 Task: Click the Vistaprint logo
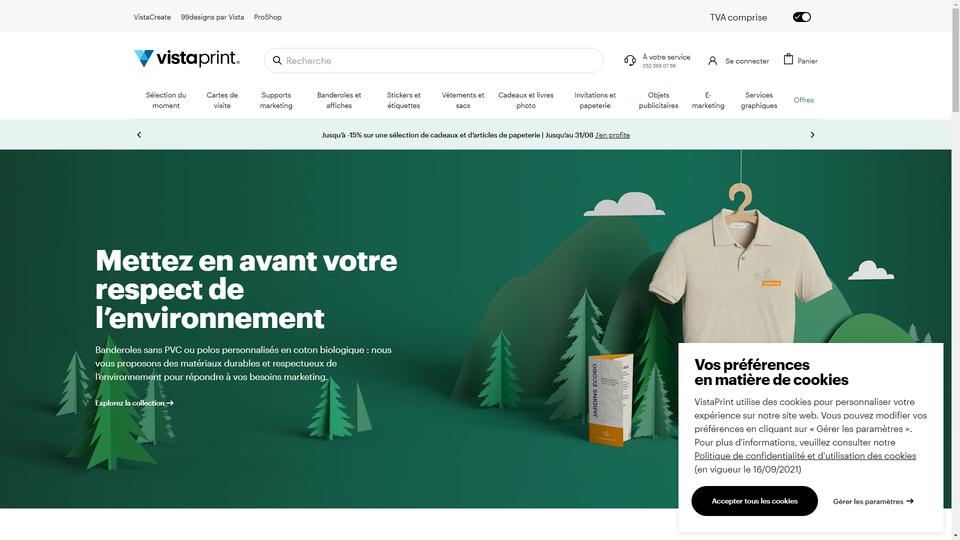tap(187, 58)
